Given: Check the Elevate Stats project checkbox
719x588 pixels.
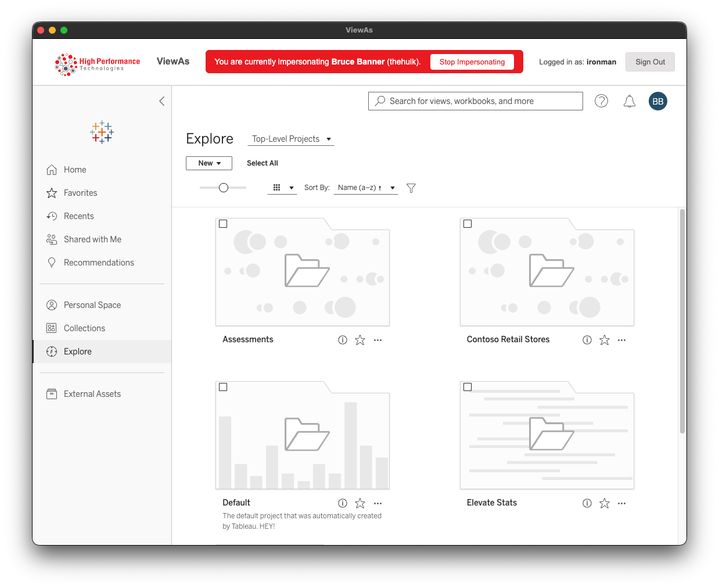Looking at the screenshot, I should click(x=468, y=386).
